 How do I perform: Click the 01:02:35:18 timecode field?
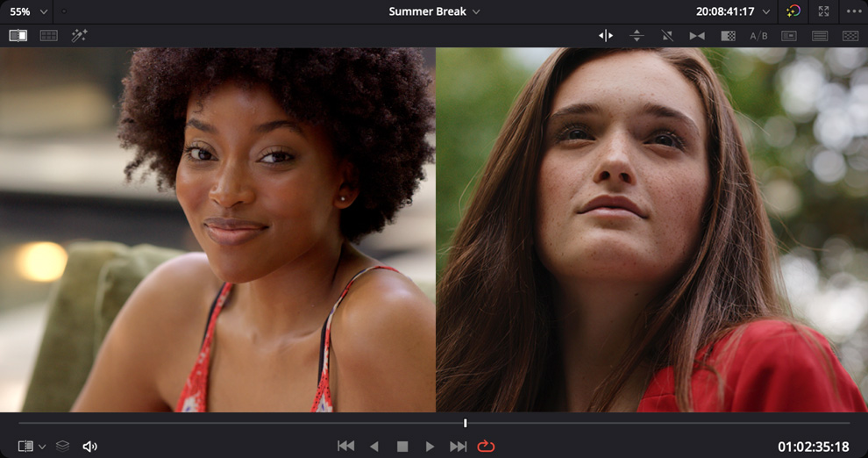click(x=813, y=447)
